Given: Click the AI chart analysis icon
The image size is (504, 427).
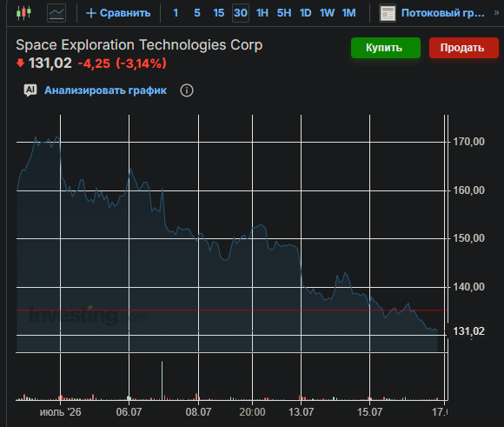Looking at the screenshot, I should pos(30,90).
